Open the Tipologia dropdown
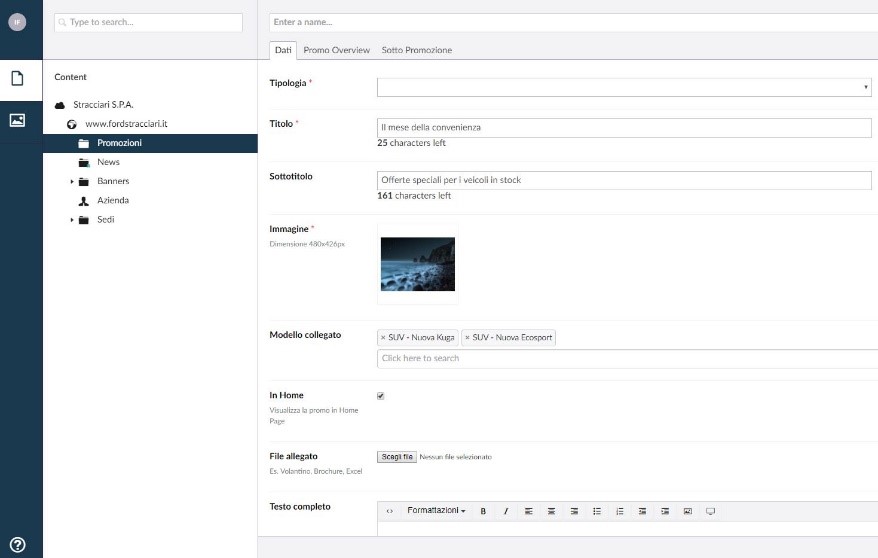The image size is (878, 558). coord(624,88)
